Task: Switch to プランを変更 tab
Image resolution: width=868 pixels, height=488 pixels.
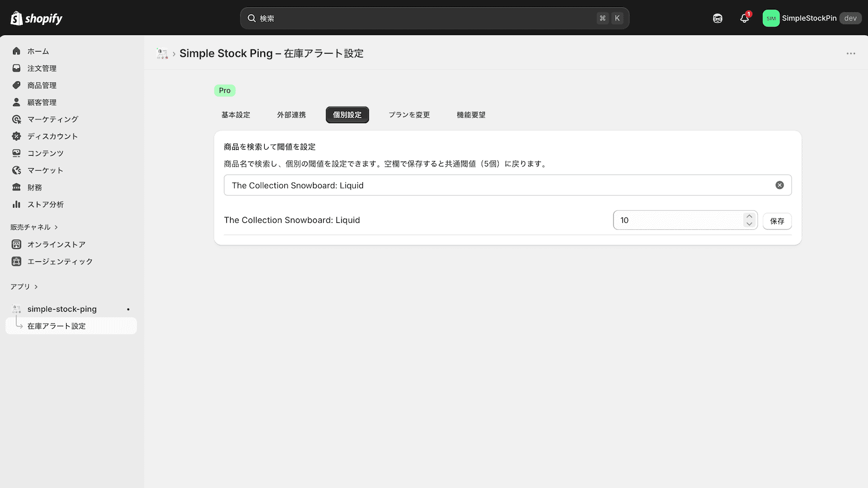Action: [409, 115]
